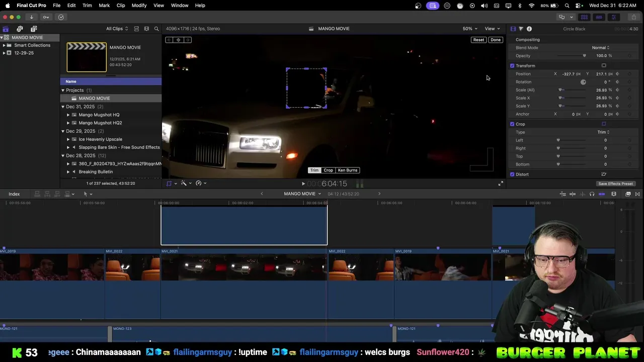Show the Video Inspector tab icon
Image resolution: width=644 pixels, height=362 pixels.
tap(513, 29)
